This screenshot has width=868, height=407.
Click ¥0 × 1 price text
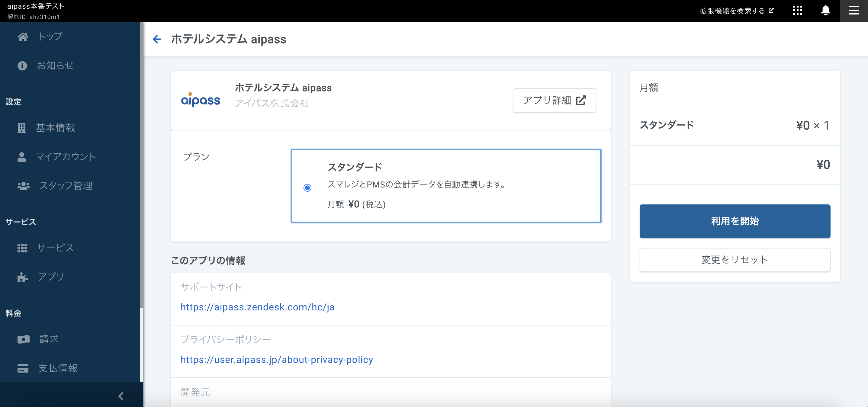point(812,125)
